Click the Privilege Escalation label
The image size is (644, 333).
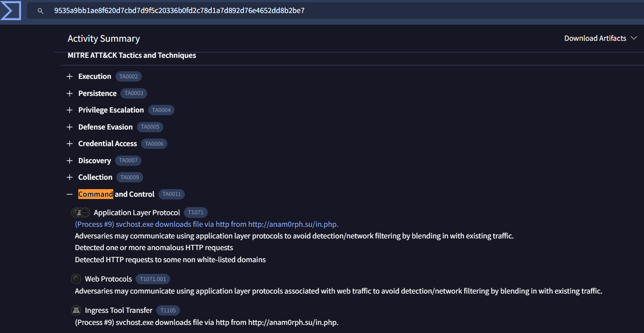click(x=111, y=110)
